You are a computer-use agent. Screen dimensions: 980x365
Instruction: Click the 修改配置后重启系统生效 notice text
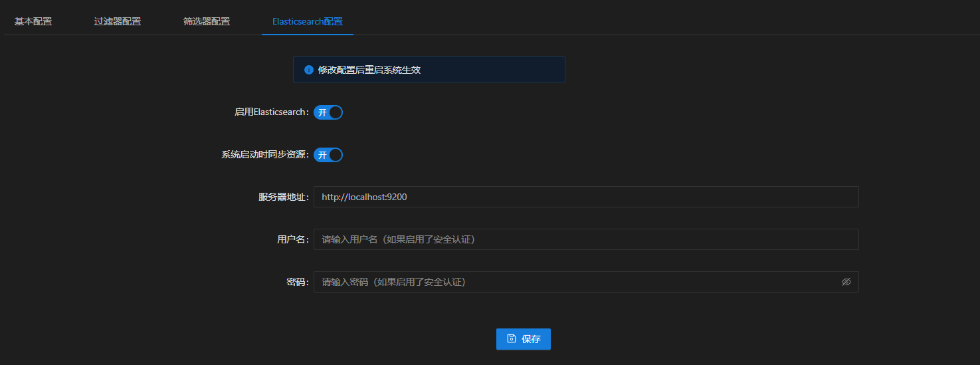coord(369,70)
